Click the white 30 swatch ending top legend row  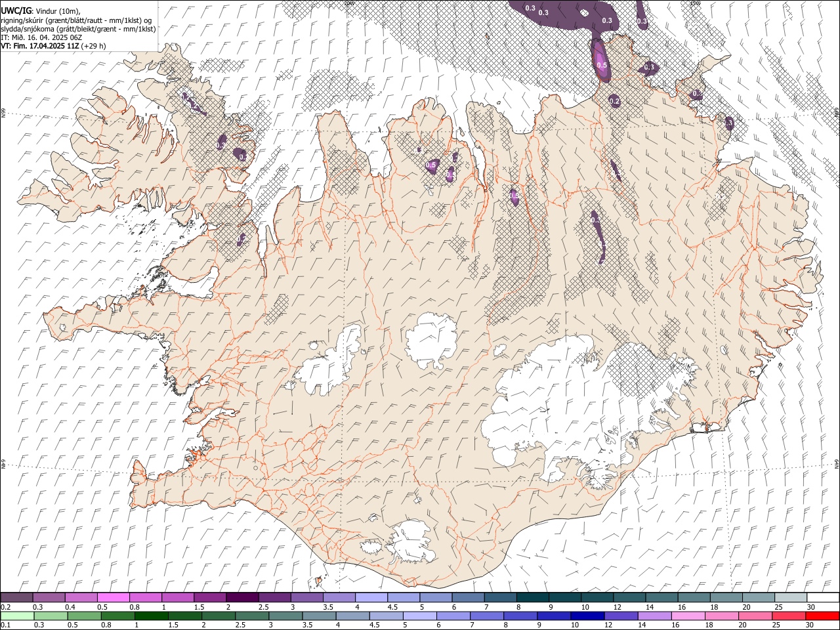tap(823, 597)
